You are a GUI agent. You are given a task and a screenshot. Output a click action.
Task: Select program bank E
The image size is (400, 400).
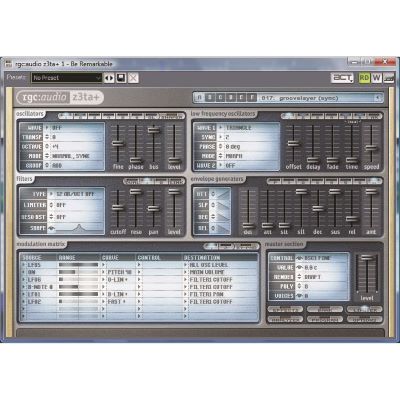[241, 98]
